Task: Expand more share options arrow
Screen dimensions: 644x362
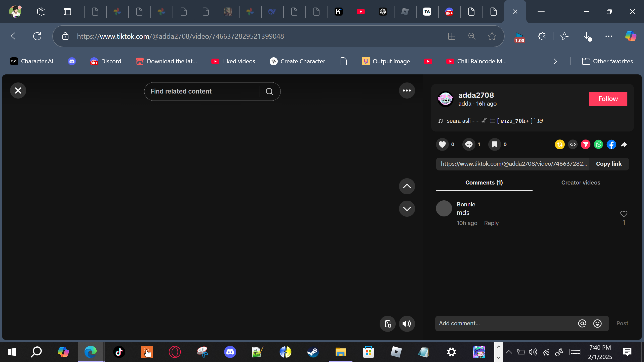Action: pos(624,144)
